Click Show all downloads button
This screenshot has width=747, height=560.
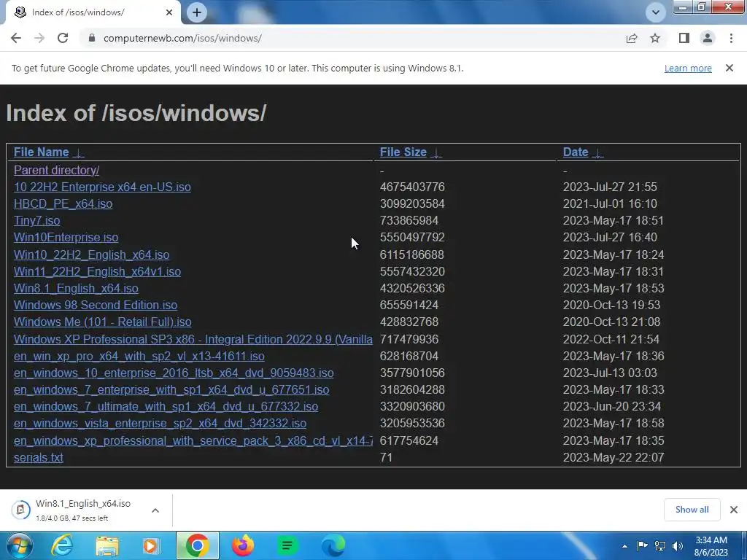(x=692, y=510)
